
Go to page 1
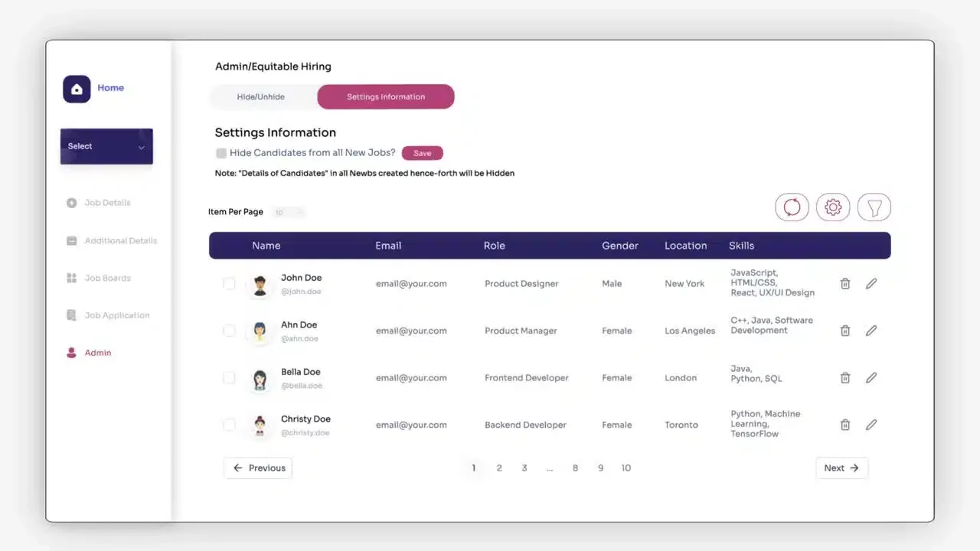474,468
